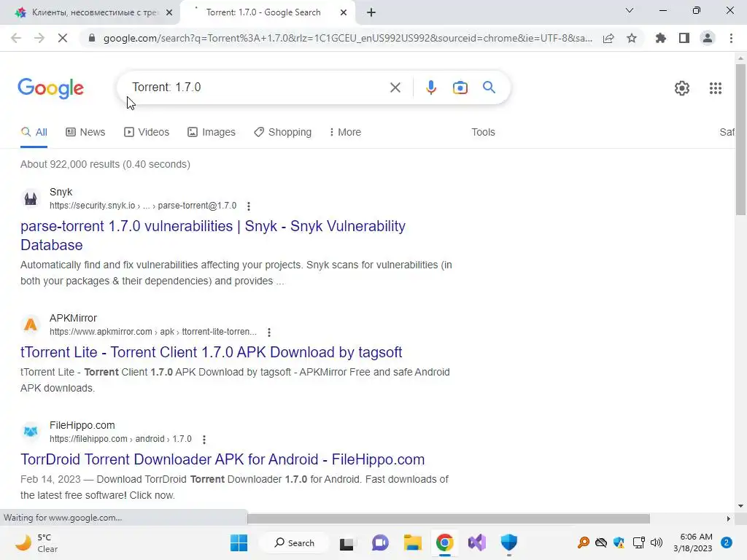Toggle Chrome side panel
This screenshot has height=560, width=747.
click(684, 38)
